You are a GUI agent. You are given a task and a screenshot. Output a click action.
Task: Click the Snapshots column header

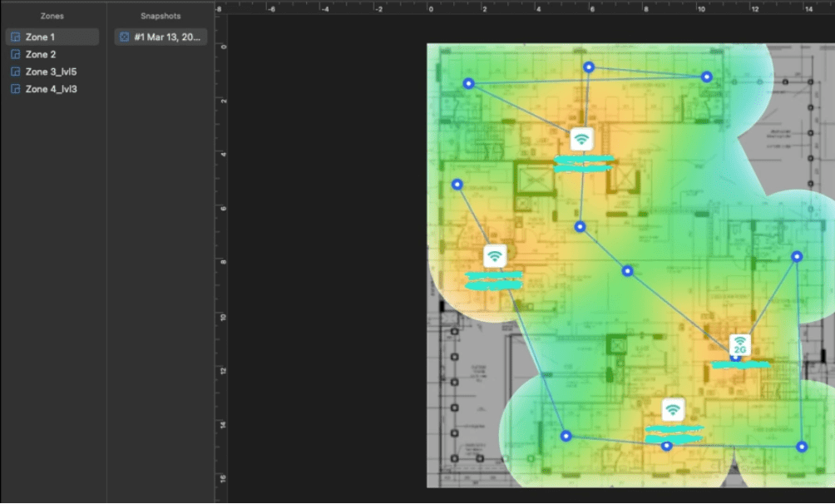(161, 16)
